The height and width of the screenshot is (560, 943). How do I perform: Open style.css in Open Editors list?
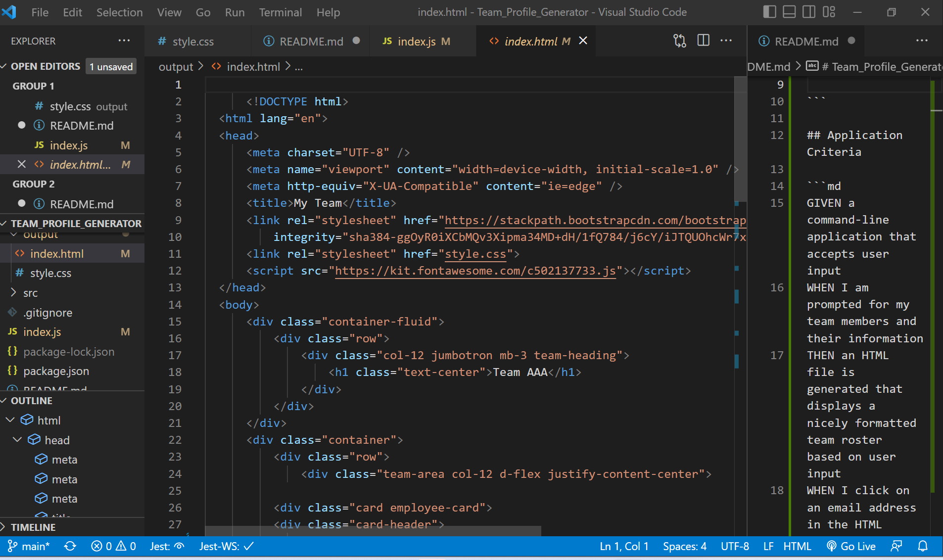[x=72, y=106]
